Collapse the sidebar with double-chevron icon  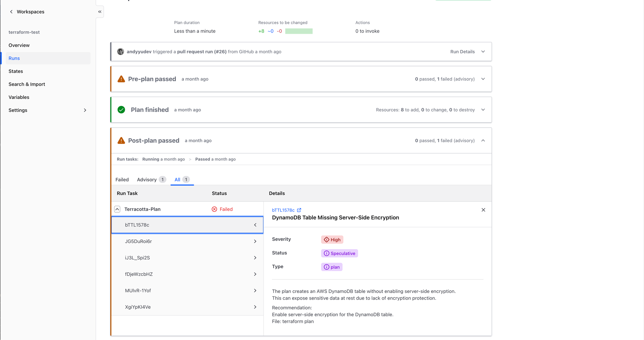pyautogui.click(x=100, y=12)
